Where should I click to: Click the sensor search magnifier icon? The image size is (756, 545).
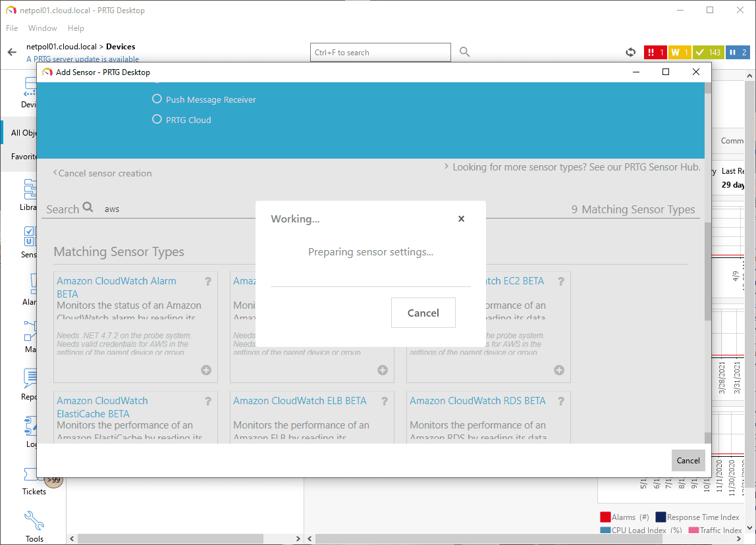88,207
